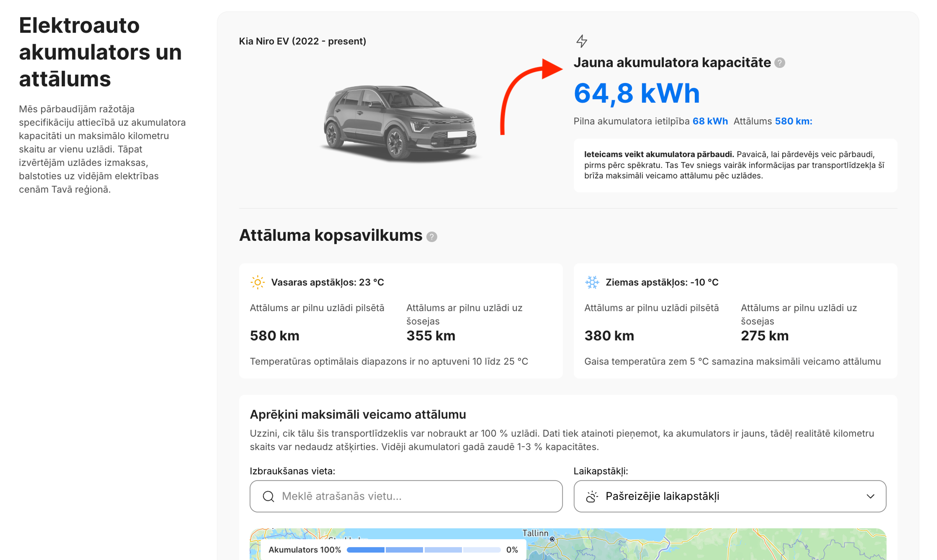Viewport: 937px width, 560px height.
Task: Click the 0% label on battery bar
Action: [x=511, y=550]
